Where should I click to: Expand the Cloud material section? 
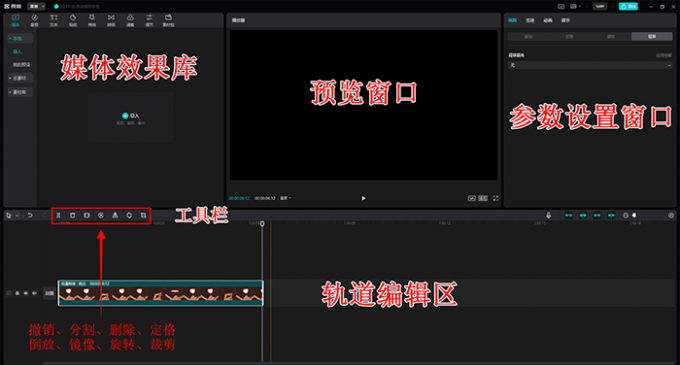(x=20, y=78)
